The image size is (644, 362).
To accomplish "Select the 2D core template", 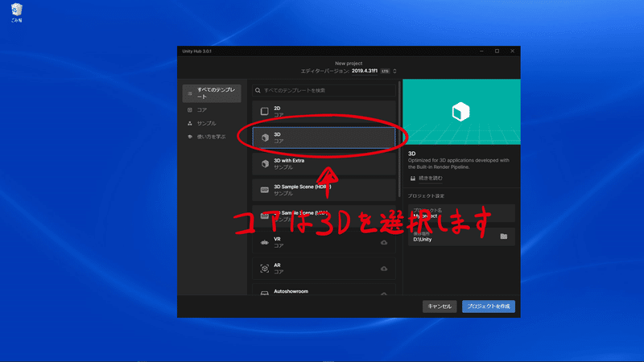I will [324, 111].
